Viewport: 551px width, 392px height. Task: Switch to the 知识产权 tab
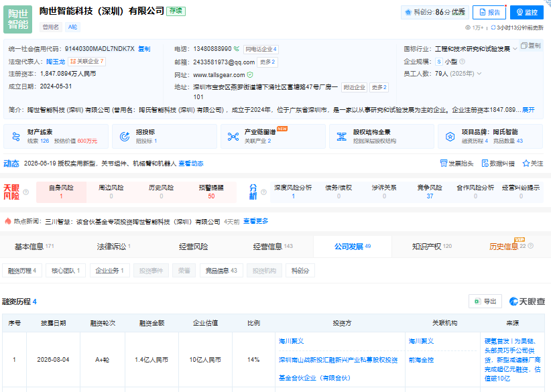tap(432, 247)
